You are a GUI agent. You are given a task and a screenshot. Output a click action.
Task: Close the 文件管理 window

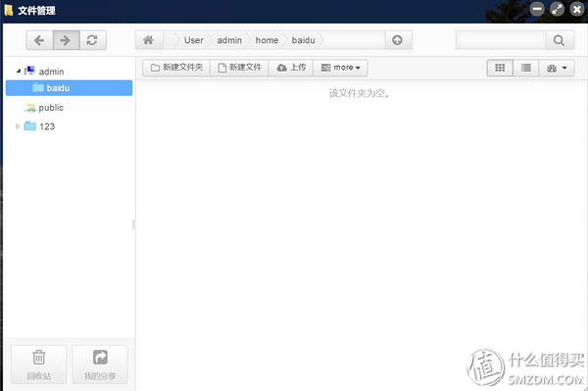[x=577, y=9]
